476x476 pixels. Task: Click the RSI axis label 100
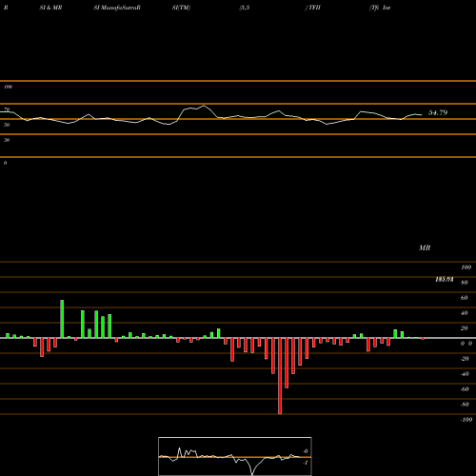coord(8,87)
